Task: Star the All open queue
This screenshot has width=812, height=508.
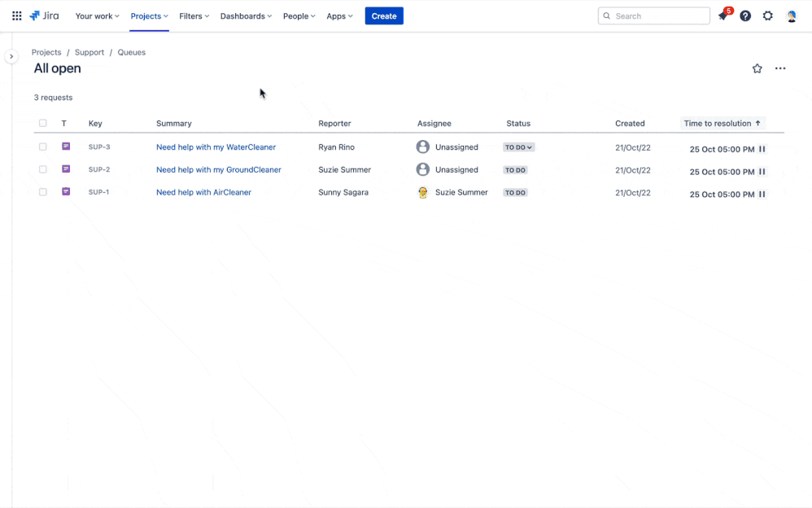Action: pos(757,68)
